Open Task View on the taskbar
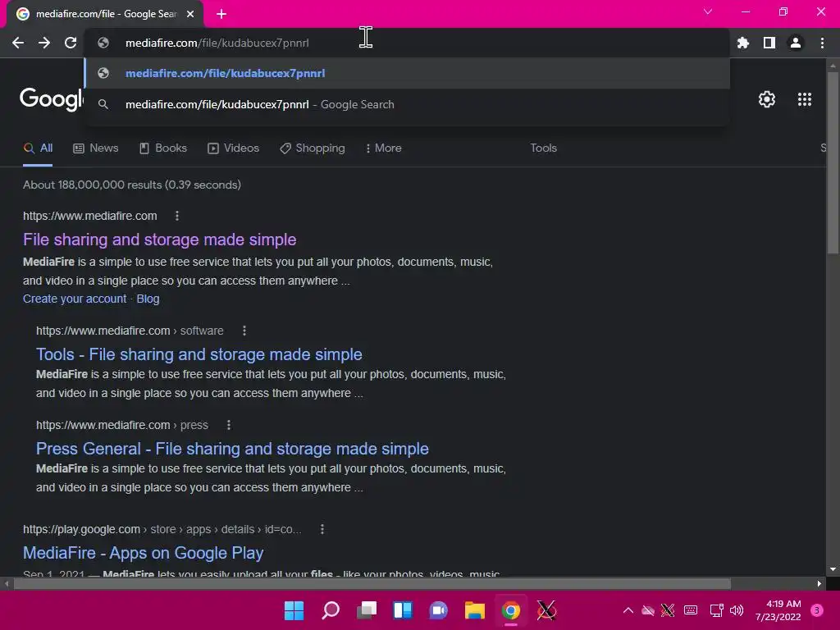840x630 pixels. click(367, 610)
